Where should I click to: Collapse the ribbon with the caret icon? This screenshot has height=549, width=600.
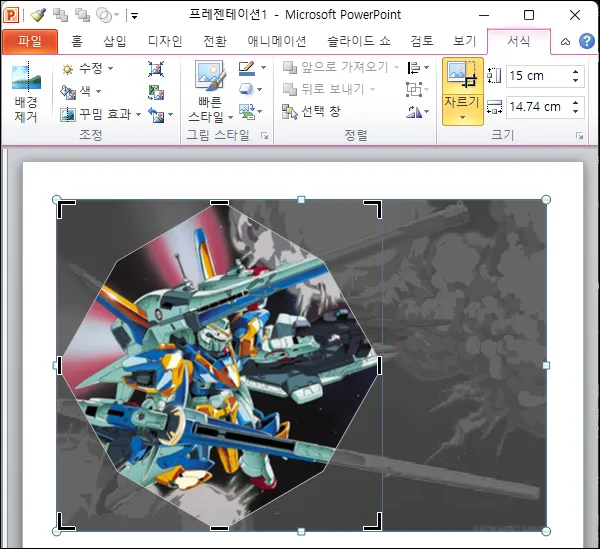pyautogui.click(x=566, y=41)
